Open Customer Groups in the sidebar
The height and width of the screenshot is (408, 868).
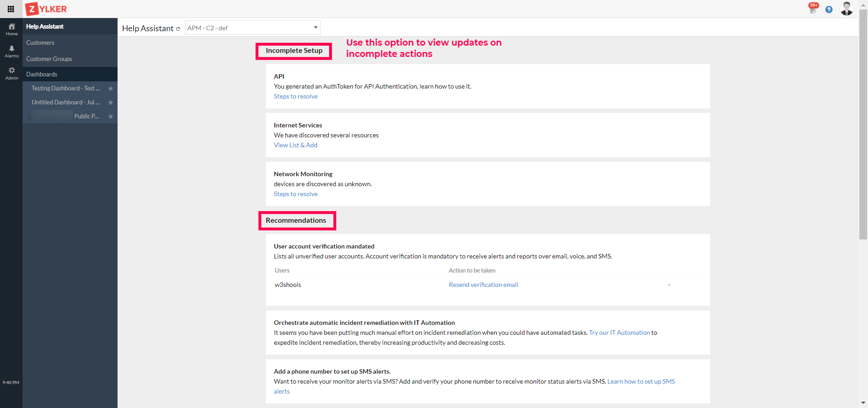49,59
